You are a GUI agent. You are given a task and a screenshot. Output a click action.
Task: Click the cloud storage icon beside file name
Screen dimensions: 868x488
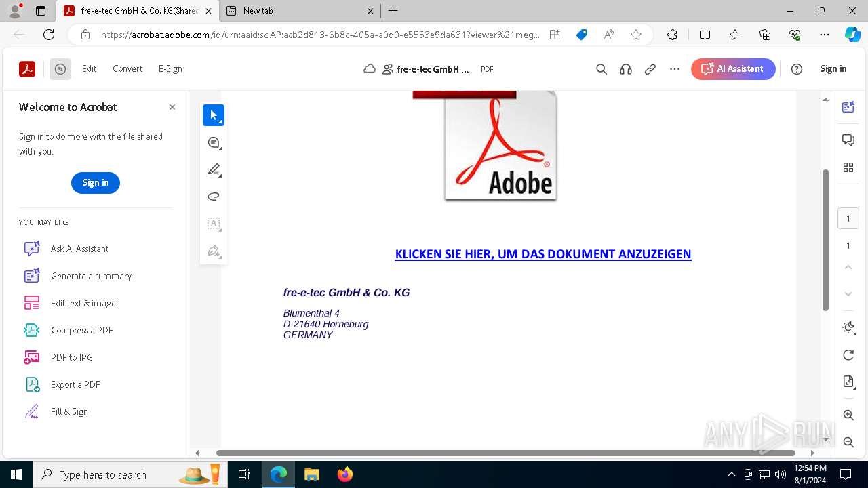[370, 68]
